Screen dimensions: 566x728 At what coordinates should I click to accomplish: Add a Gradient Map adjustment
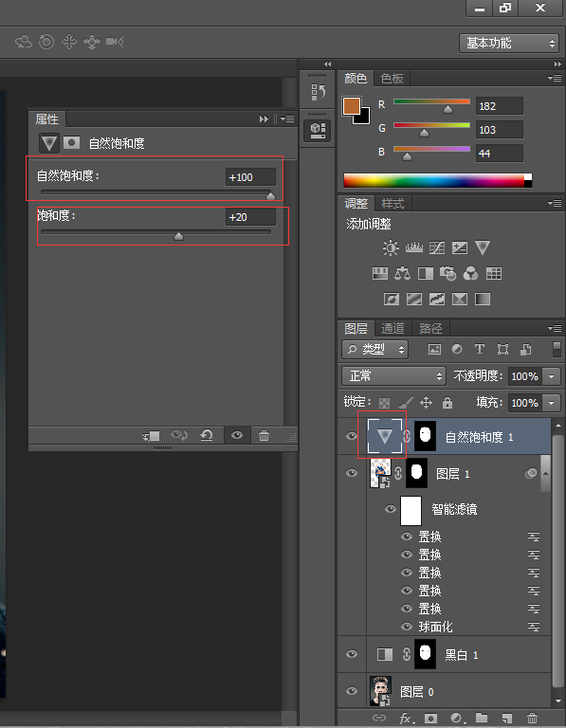[483, 299]
